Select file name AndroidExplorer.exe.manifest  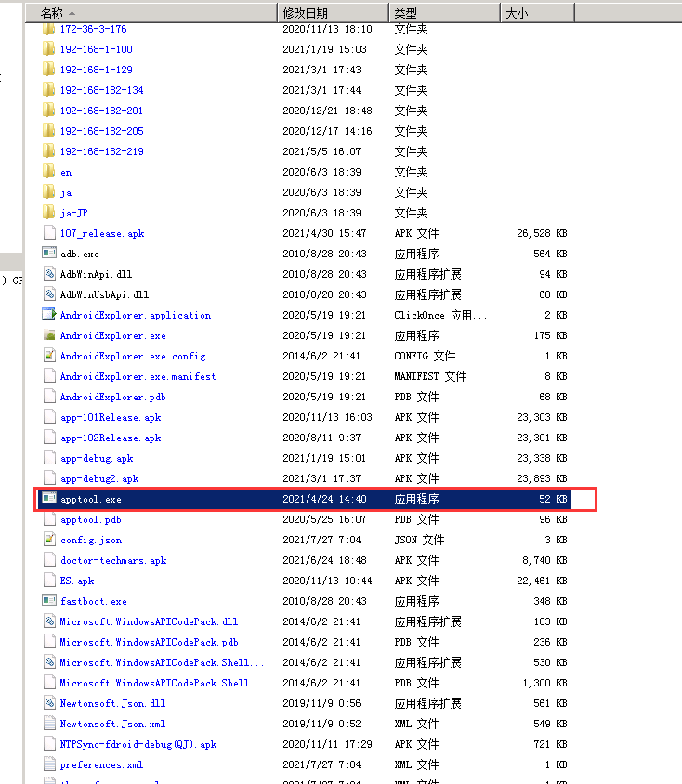[x=138, y=376]
